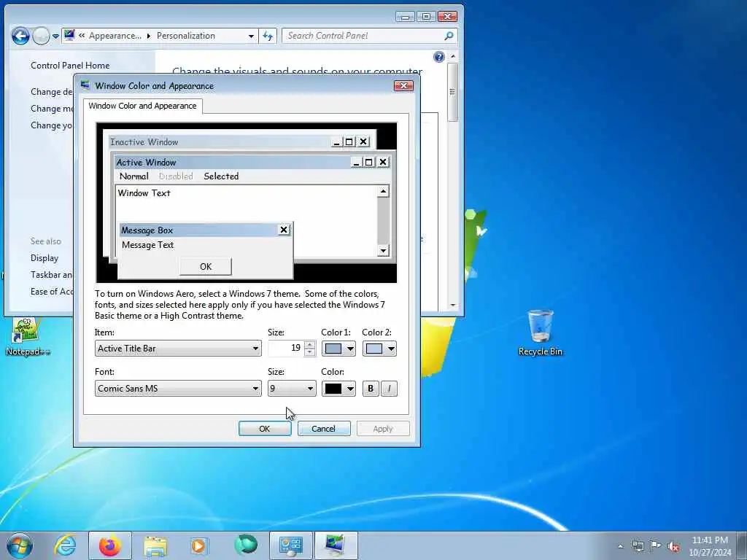The width and height of the screenshot is (747, 560).
Task: Click the Forward arrow in Control Panel
Action: (41, 36)
